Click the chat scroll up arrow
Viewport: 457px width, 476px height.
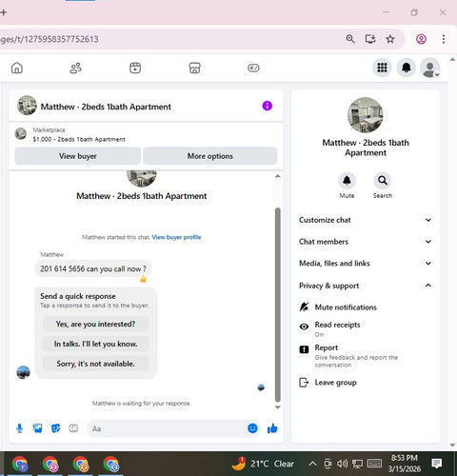[278, 176]
